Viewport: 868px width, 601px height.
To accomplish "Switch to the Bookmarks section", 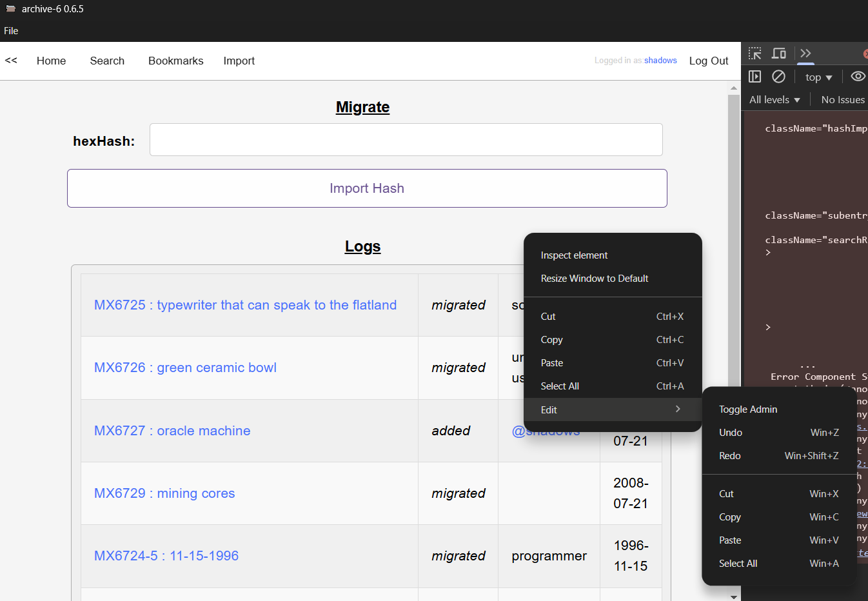I will coord(175,60).
